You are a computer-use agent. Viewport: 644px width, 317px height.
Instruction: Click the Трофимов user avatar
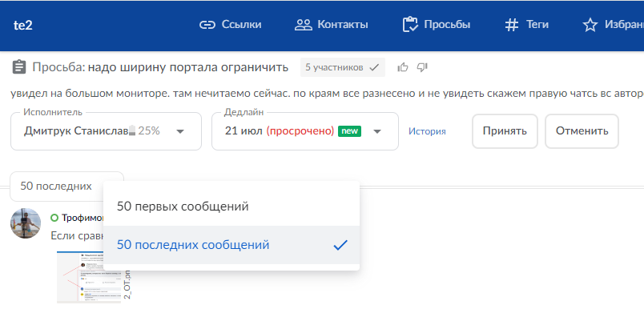pyautogui.click(x=26, y=223)
